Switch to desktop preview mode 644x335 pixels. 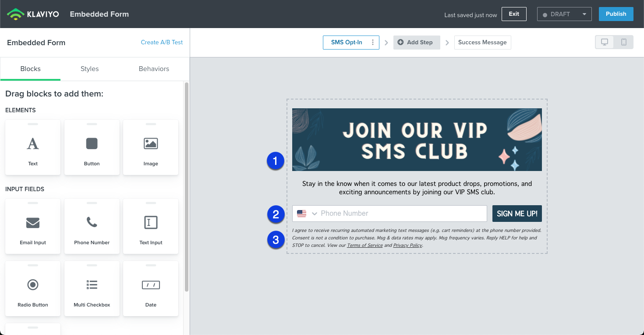[605, 42]
